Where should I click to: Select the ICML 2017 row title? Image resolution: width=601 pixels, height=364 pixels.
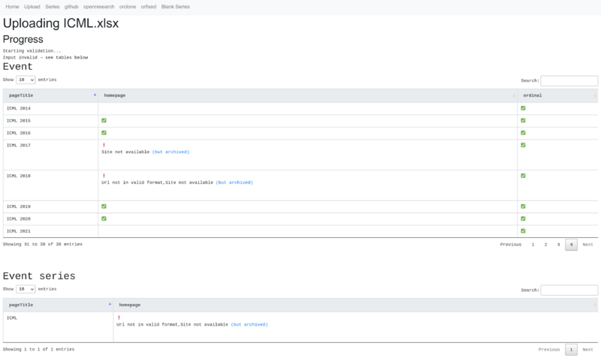pos(18,146)
